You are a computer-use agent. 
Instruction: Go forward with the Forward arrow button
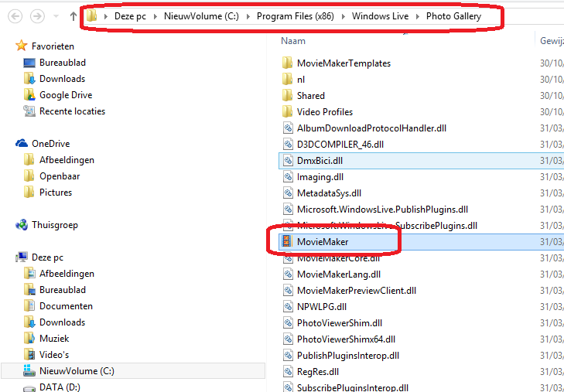[37, 16]
